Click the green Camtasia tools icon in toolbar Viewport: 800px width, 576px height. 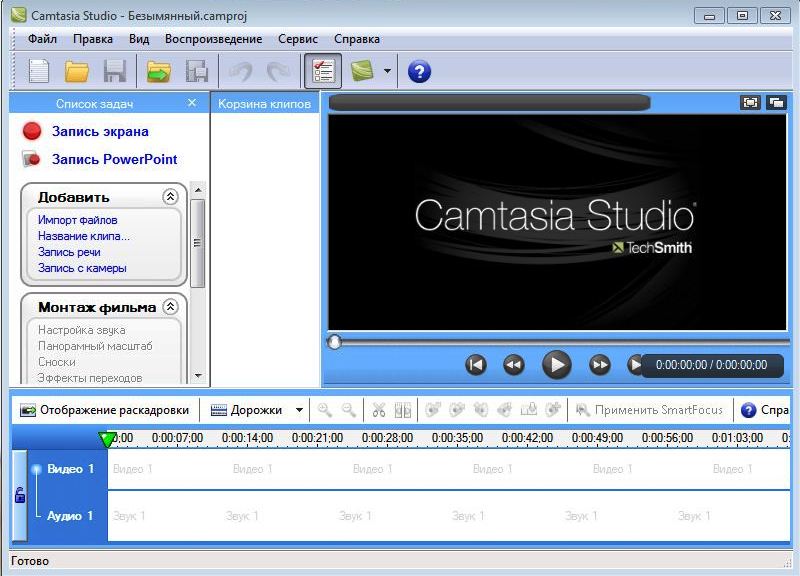pyautogui.click(x=362, y=71)
